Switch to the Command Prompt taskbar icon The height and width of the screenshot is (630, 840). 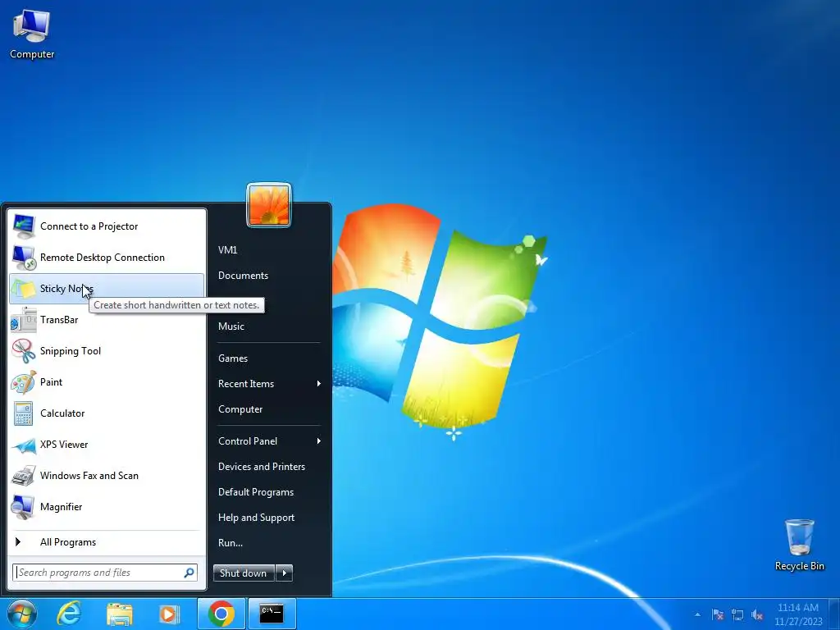coord(272,614)
